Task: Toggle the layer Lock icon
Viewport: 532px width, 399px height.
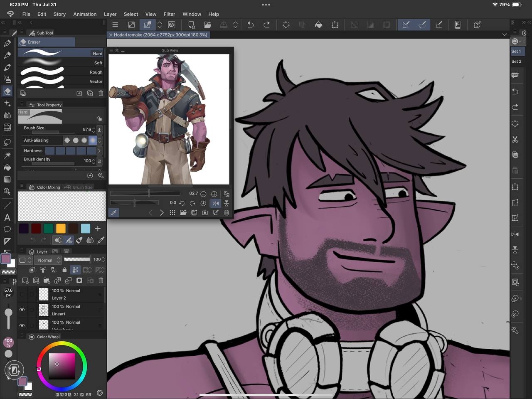Action: 64,270
